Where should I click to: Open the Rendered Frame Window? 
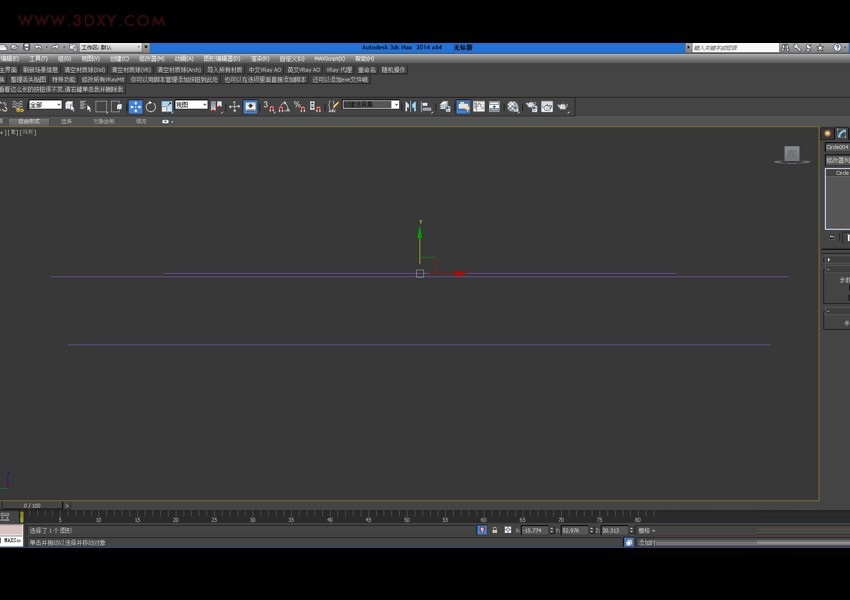tap(547, 107)
